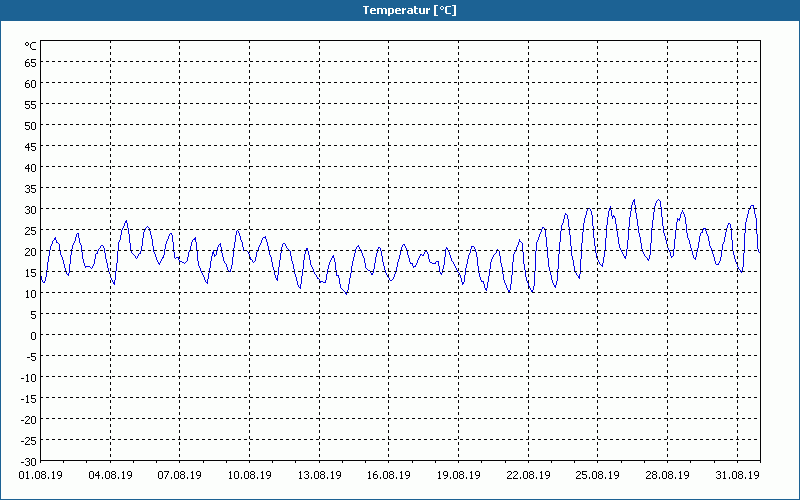
Task: Select the 16.08.19 x-axis label
Action: click(x=389, y=475)
